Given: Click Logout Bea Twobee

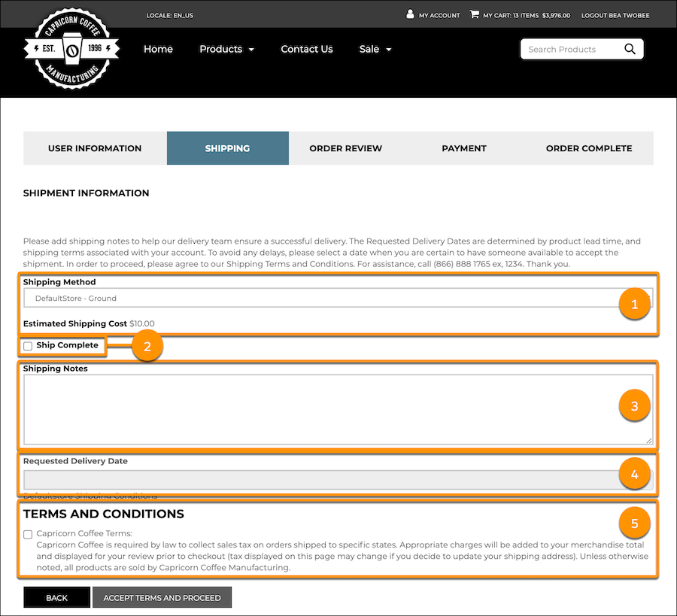Looking at the screenshot, I should click(x=615, y=14).
